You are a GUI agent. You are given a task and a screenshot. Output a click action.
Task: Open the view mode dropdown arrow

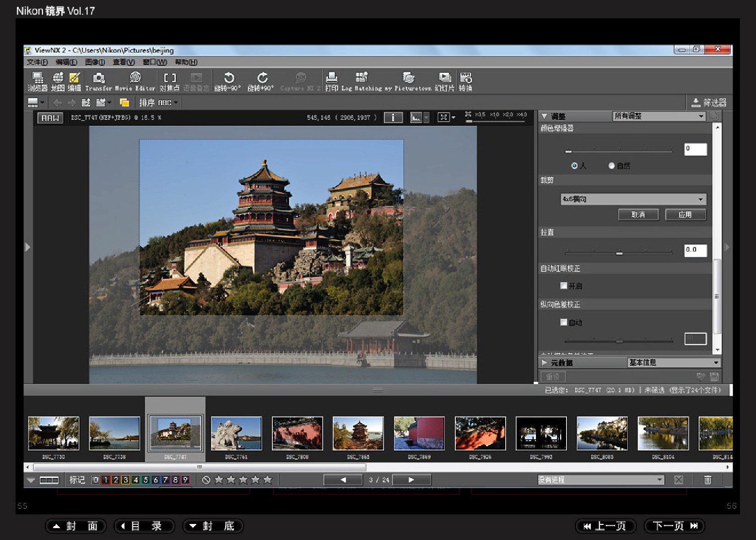click(x=42, y=103)
